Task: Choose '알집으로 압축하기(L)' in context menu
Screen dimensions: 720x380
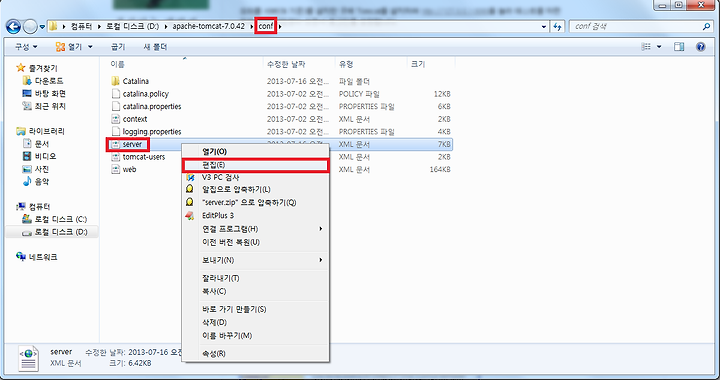Action: click(x=256, y=190)
